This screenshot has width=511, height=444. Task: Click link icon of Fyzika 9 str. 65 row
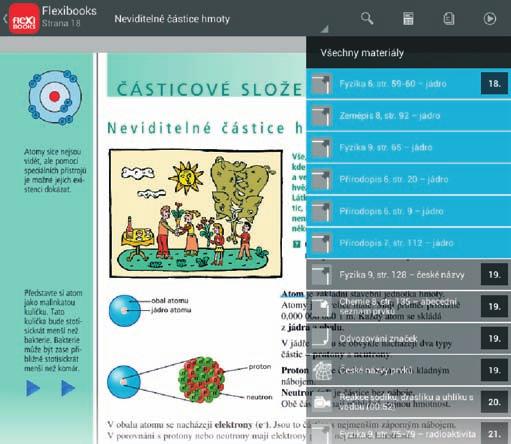click(321, 148)
